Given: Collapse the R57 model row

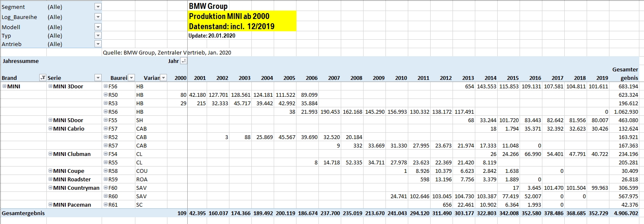Looking at the screenshot, I should (105, 145).
